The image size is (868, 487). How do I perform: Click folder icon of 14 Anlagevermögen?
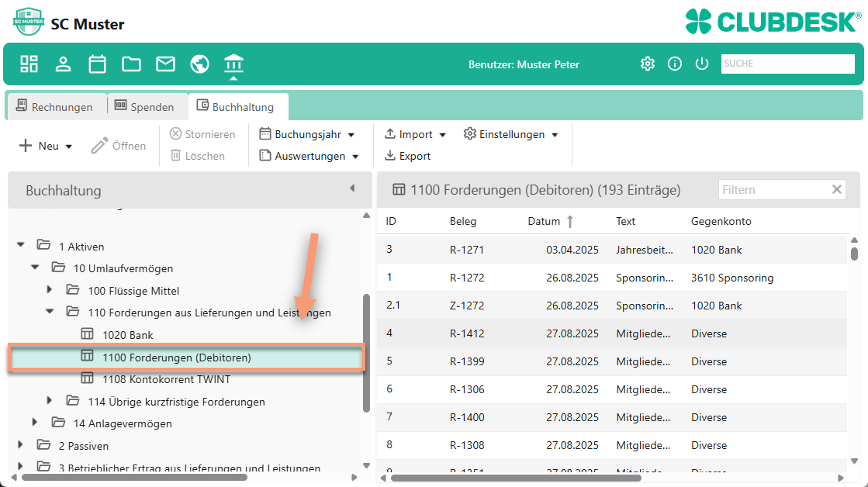pyautogui.click(x=58, y=423)
